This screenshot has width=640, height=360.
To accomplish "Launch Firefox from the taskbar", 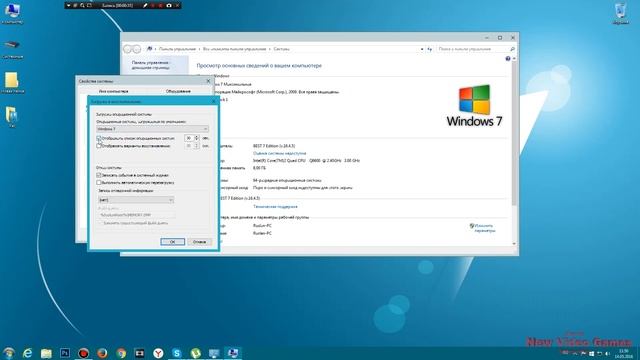I will (x=102, y=353).
